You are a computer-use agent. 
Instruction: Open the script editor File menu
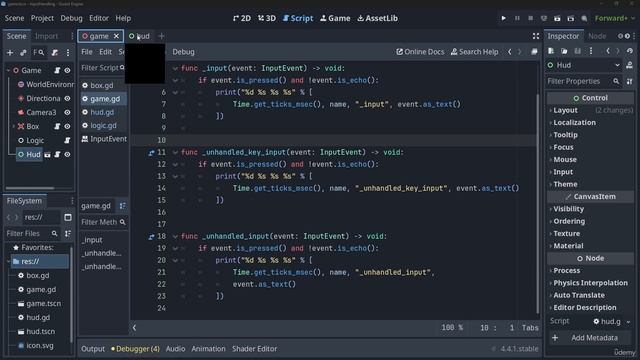(87, 52)
